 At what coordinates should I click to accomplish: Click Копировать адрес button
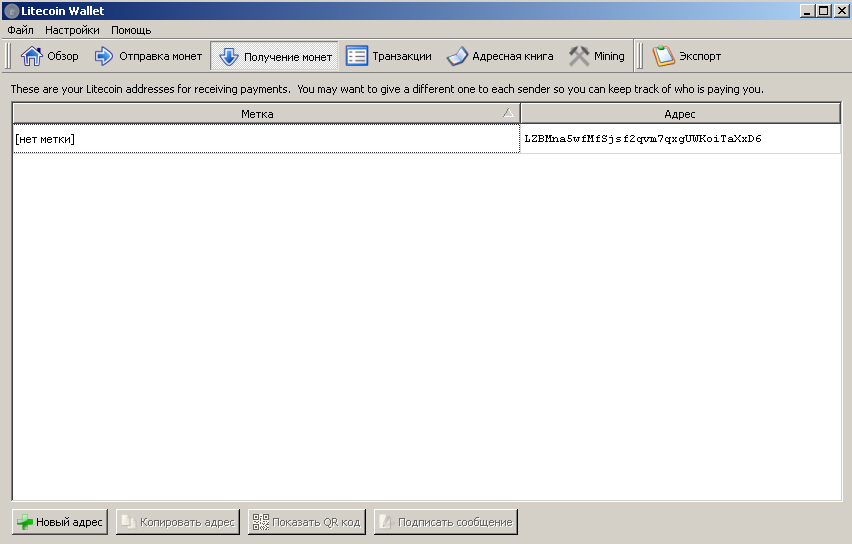[178, 522]
